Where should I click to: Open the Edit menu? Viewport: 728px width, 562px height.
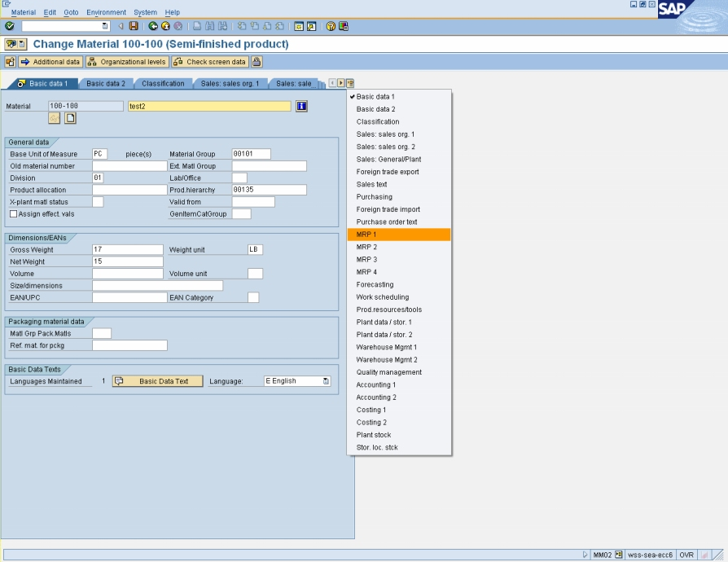pos(50,12)
